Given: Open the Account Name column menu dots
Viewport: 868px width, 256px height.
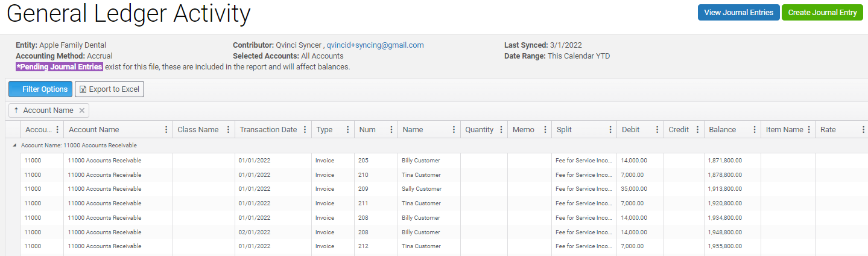Looking at the screenshot, I should [166, 130].
